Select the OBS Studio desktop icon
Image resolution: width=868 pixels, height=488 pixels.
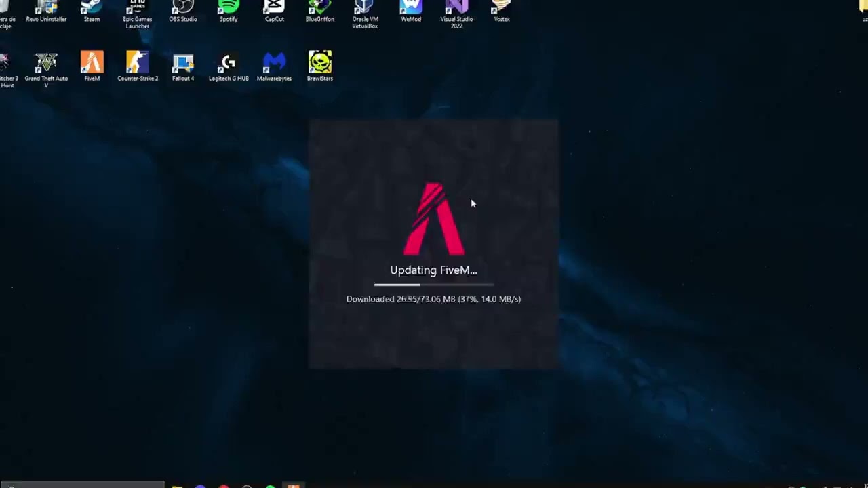click(x=183, y=12)
